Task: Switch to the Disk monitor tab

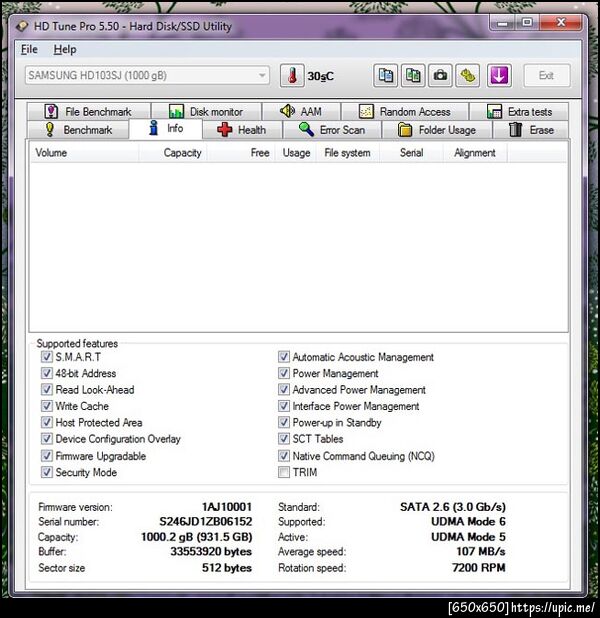Action: (x=206, y=112)
